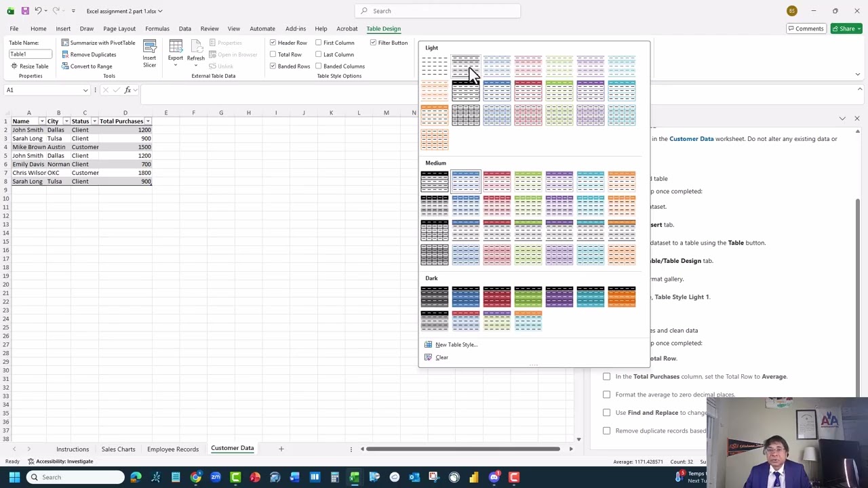
Task: Enable the Banded Columns checkbox
Action: tap(318, 66)
